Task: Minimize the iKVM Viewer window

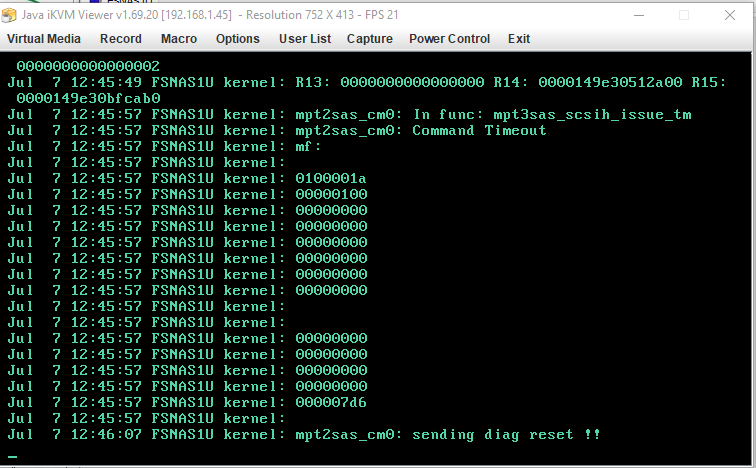Action: tap(639, 15)
